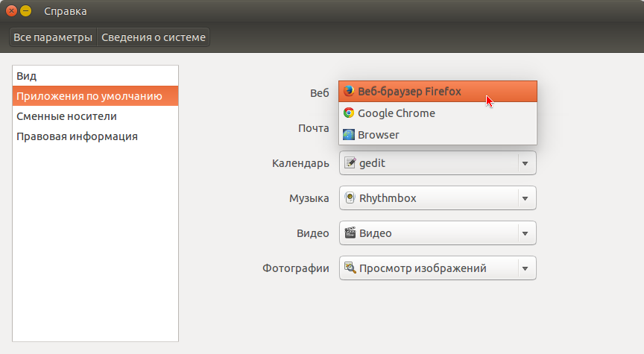Select Веб-браузер Firefox option
The height and width of the screenshot is (354, 644).
pyautogui.click(x=409, y=92)
